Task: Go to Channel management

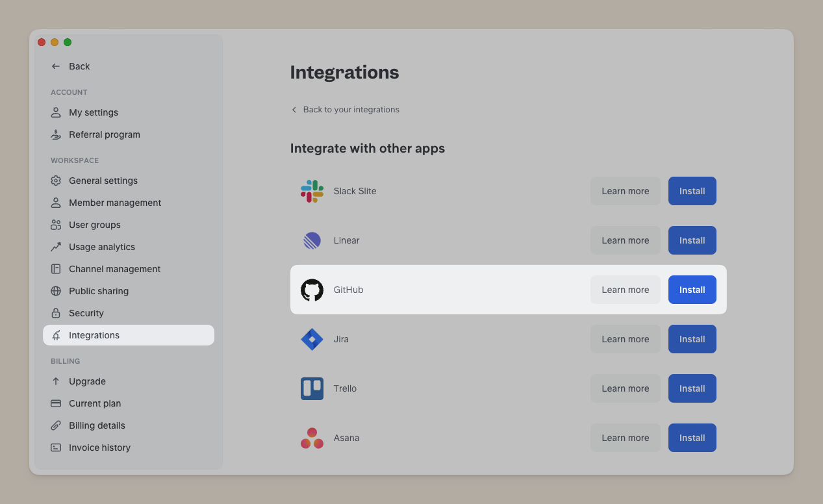Action: tap(129, 269)
